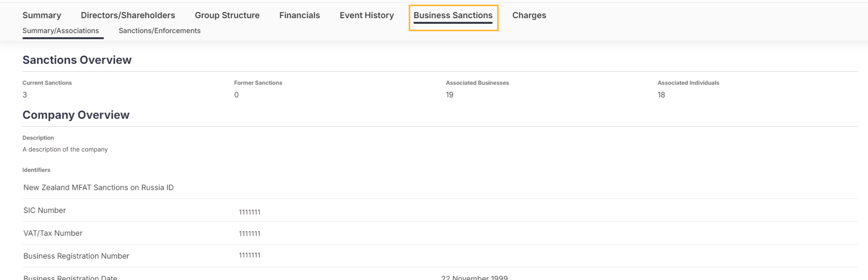Click the SIC Number value 1111111
The image size is (868, 280).
click(249, 212)
